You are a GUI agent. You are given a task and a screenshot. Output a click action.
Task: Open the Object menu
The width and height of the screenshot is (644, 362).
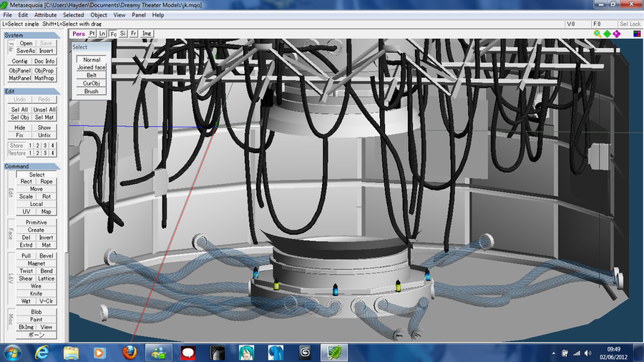point(99,15)
